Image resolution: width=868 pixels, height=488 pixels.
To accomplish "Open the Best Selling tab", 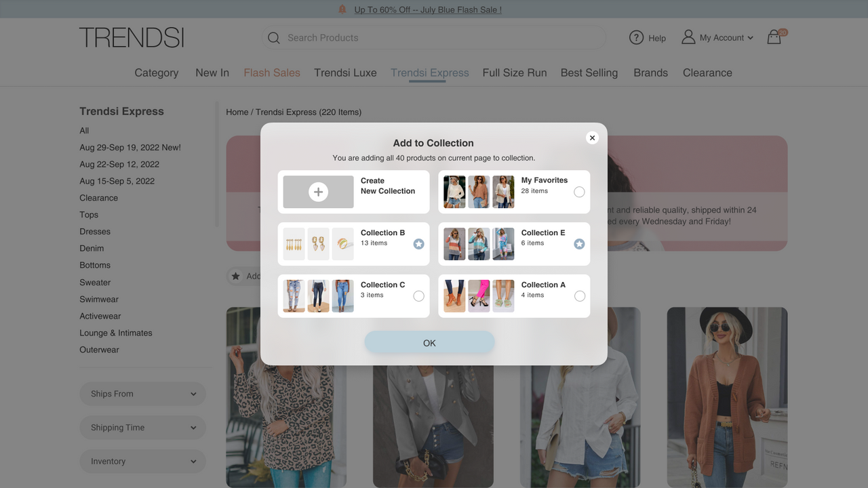I will pos(589,73).
